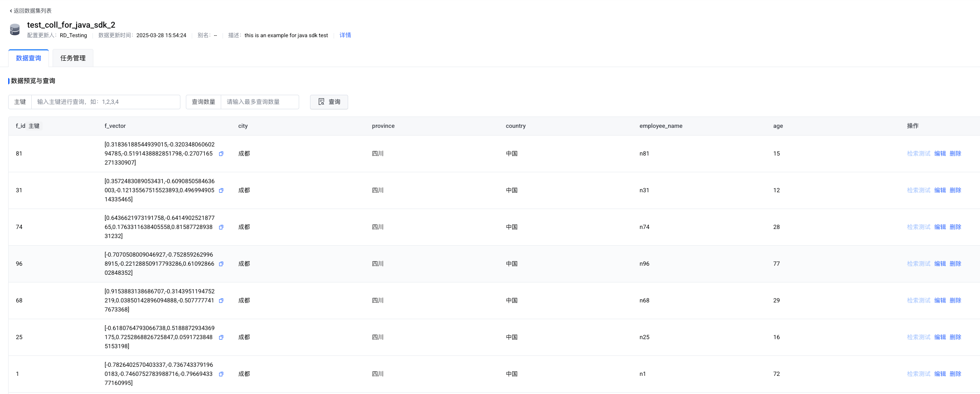Run 检索测试 on row n74
This screenshot has width=980, height=394.
919,227
